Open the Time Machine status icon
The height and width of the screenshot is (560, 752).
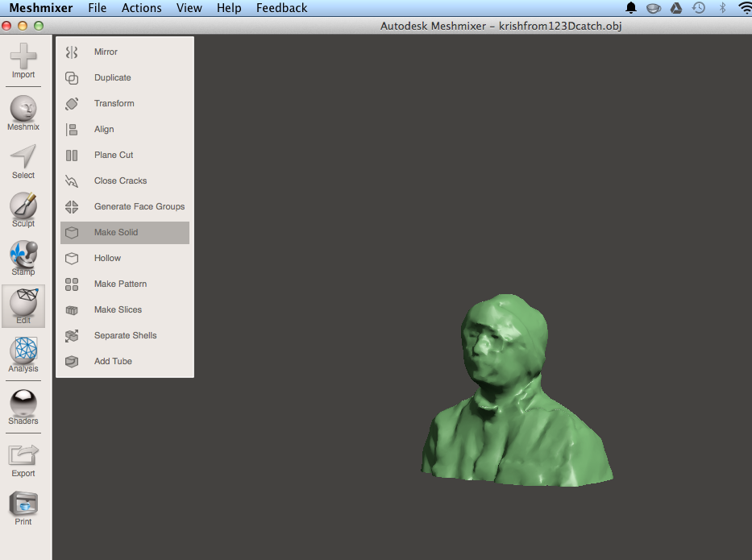(699, 8)
